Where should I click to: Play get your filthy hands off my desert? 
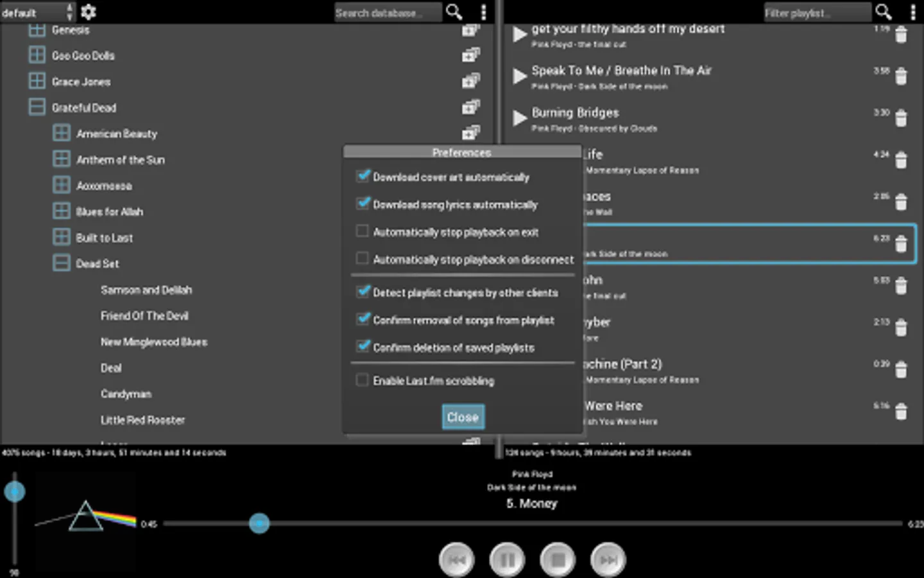519,35
